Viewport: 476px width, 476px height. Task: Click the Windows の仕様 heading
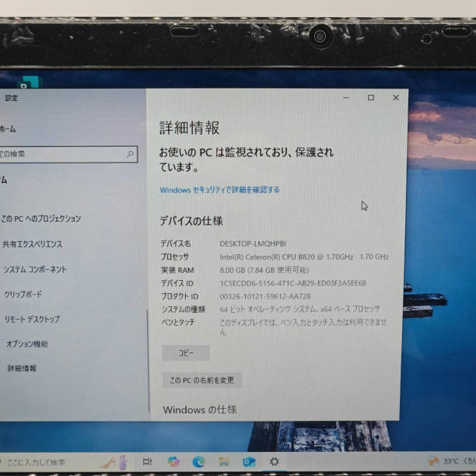pos(199,410)
